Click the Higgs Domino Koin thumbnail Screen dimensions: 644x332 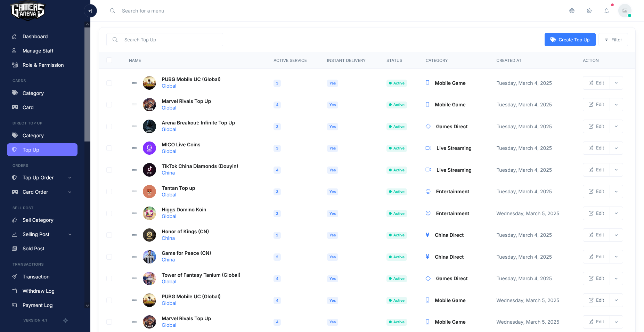coord(149,213)
